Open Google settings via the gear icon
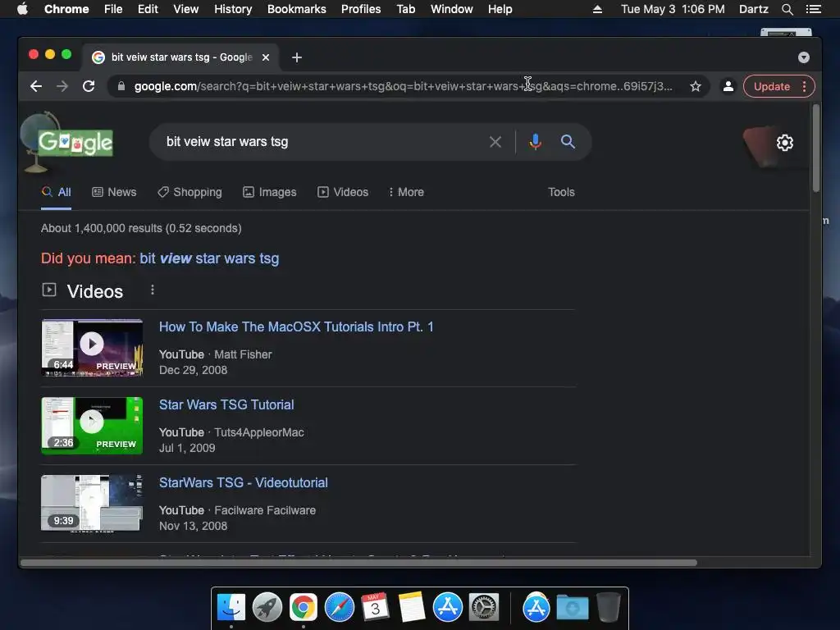 (x=785, y=143)
